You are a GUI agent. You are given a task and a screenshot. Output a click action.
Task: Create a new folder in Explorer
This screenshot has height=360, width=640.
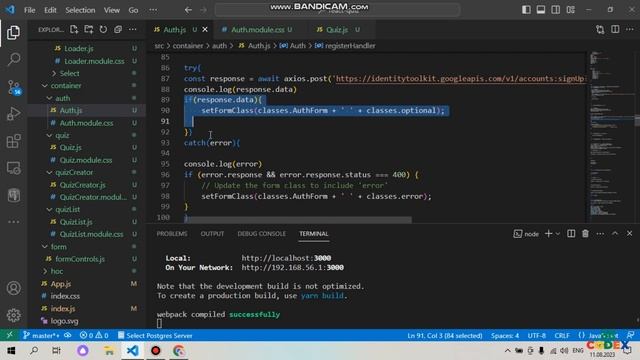tap(89, 29)
